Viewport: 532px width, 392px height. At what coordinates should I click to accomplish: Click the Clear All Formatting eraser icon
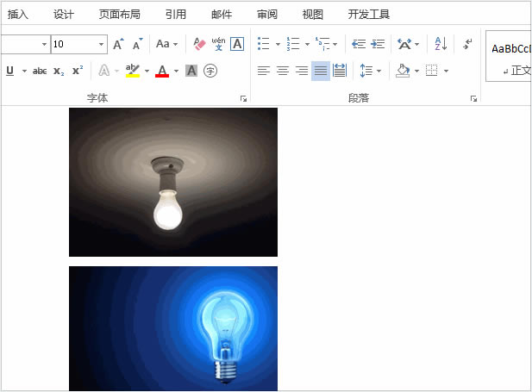(199, 44)
